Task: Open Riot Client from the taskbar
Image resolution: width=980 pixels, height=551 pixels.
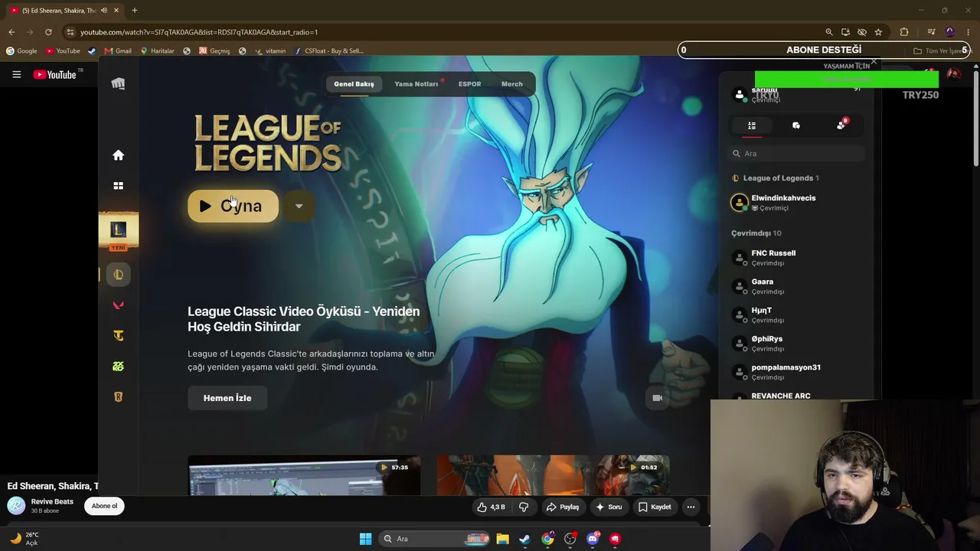Action: click(615, 539)
